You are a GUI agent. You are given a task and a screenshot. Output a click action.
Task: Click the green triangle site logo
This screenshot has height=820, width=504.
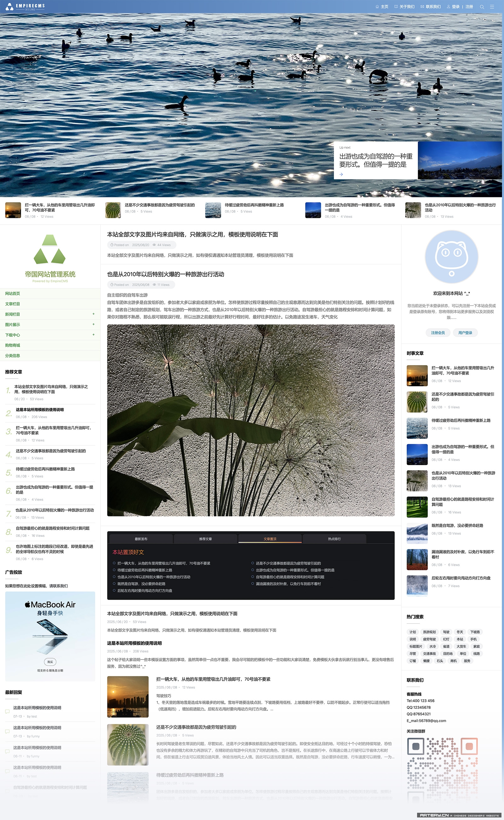pyautogui.click(x=50, y=249)
